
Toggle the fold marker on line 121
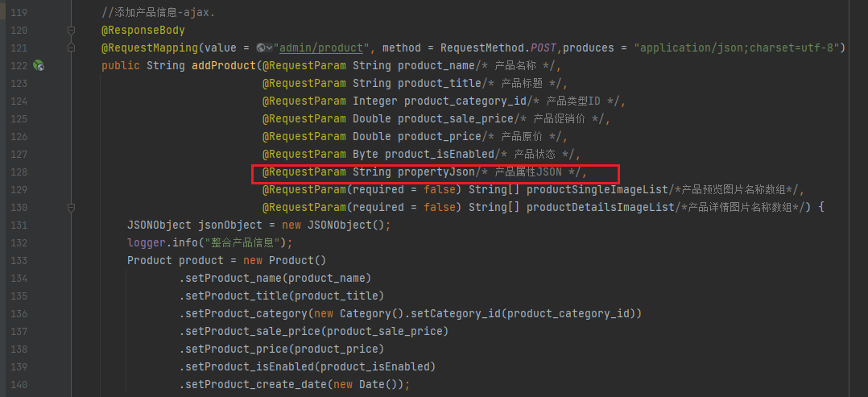point(71,48)
